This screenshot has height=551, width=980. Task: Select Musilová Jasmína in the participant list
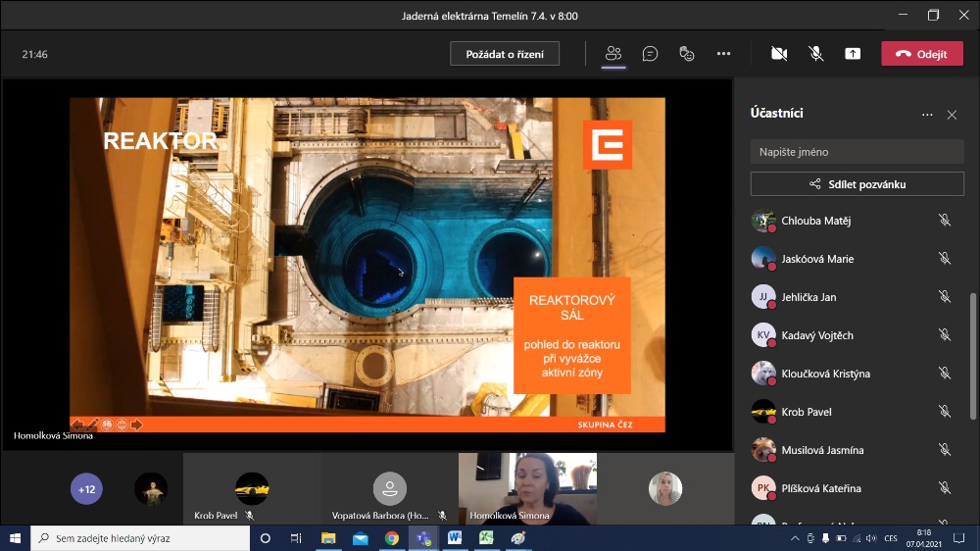822,450
